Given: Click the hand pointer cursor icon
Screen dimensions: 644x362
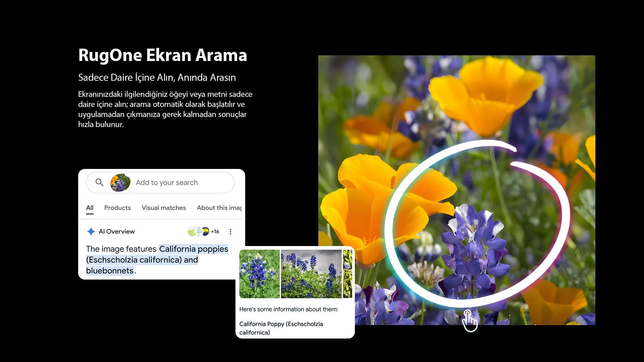Looking at the screenshot, I should point(470,321).
